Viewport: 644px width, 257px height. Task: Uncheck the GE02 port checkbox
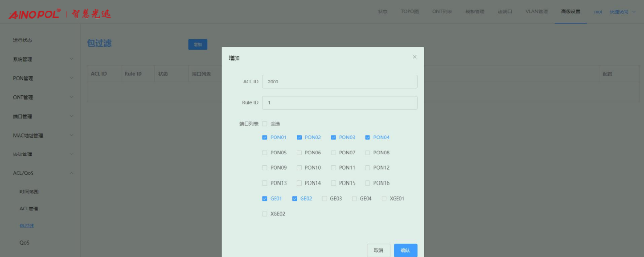point(295,199)
